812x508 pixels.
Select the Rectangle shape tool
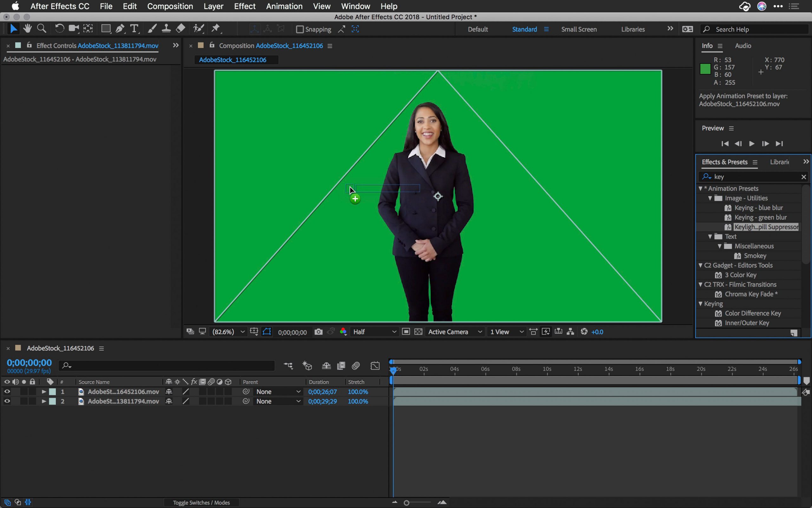(x=106, y=29)
